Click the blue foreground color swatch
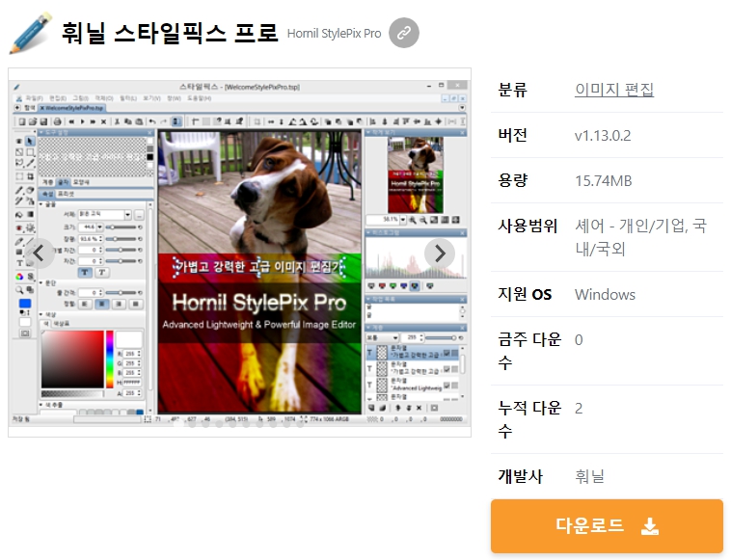The image size is (731, 560). point(25,304)
